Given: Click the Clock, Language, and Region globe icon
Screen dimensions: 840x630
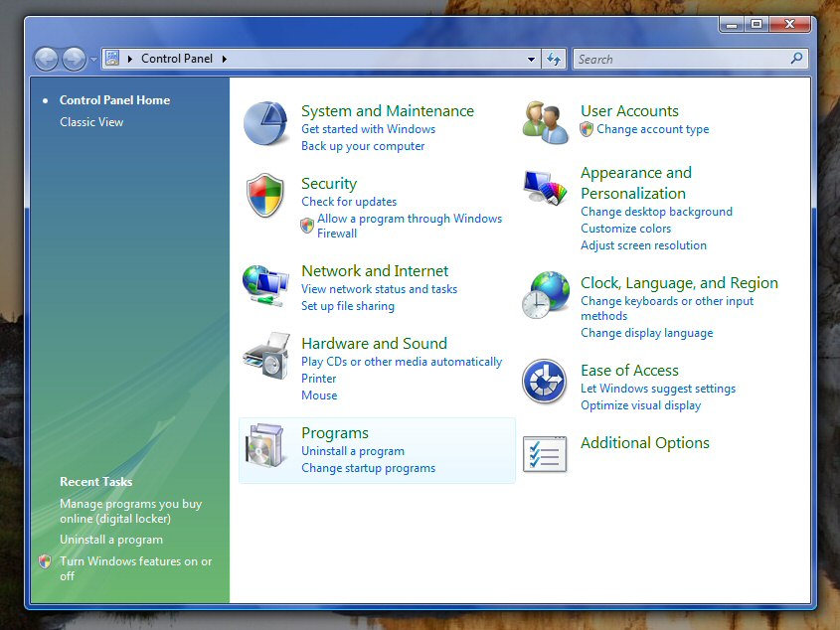Looking at the screenshot, I should pos(546,295).
